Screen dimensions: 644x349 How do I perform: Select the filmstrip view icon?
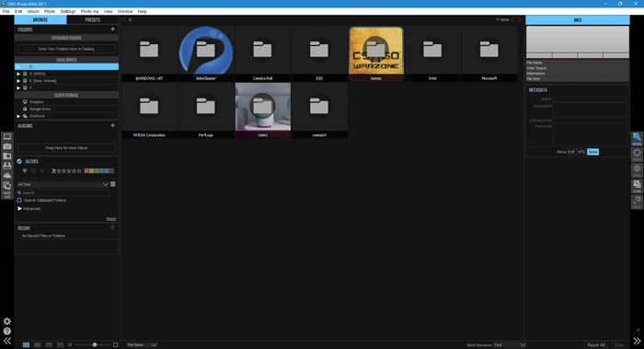(x=49, y=345)
